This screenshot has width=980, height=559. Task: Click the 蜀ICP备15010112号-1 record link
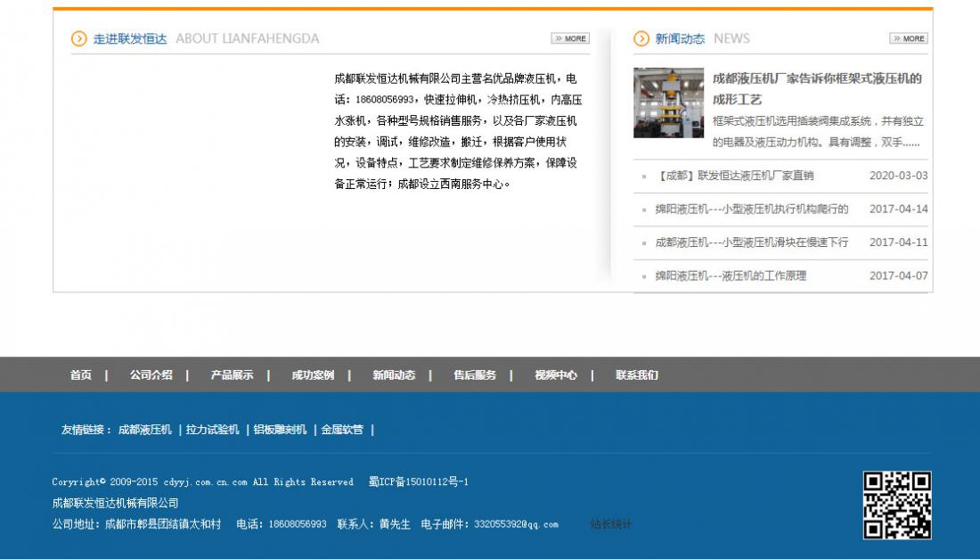[419, 482]
